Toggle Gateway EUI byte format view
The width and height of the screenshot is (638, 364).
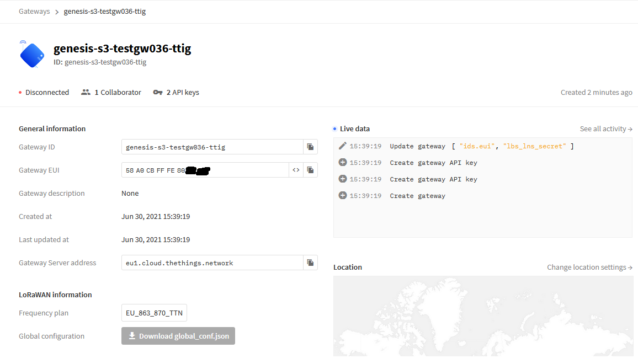coord(296,170)
